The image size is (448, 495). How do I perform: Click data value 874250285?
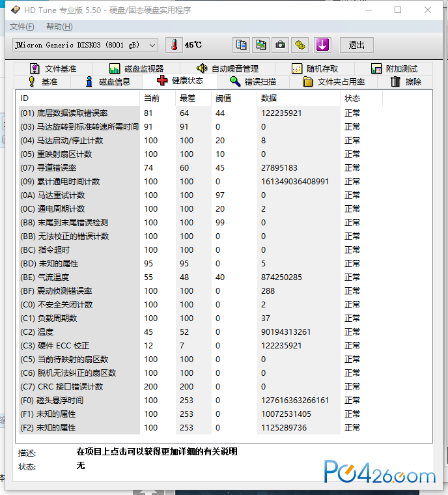(x=281, y=277)
